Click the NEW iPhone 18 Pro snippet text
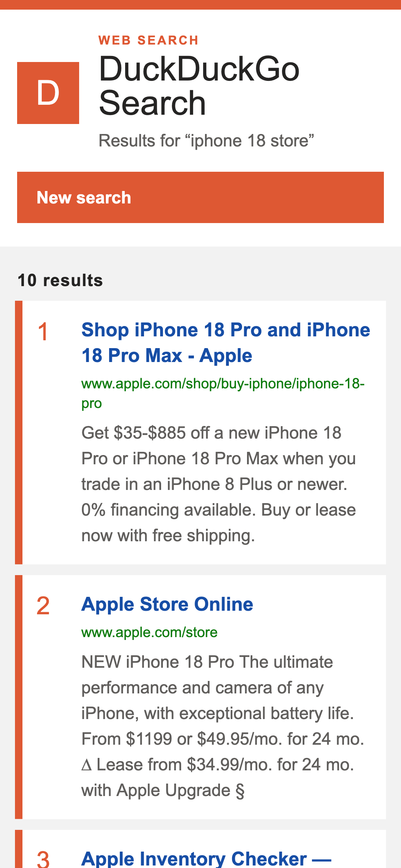This screenshot has width=401, height=868. coord(223,726)
